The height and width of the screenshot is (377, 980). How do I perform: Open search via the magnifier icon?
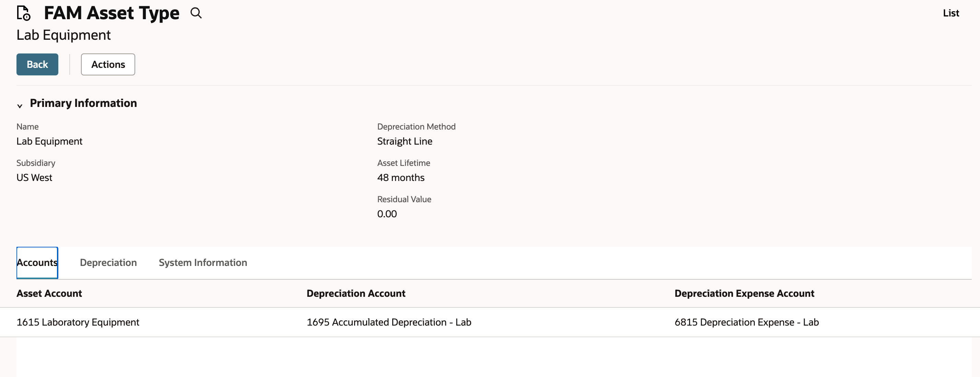pos(196,13)
